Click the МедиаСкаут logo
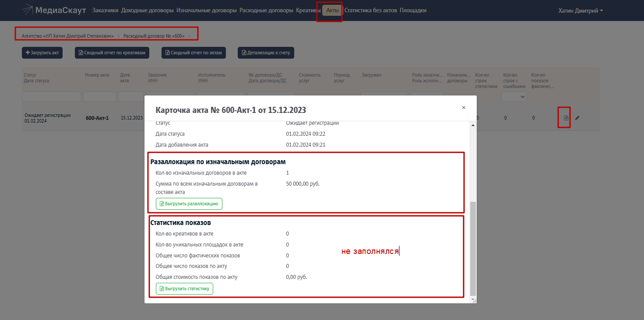 53,10
